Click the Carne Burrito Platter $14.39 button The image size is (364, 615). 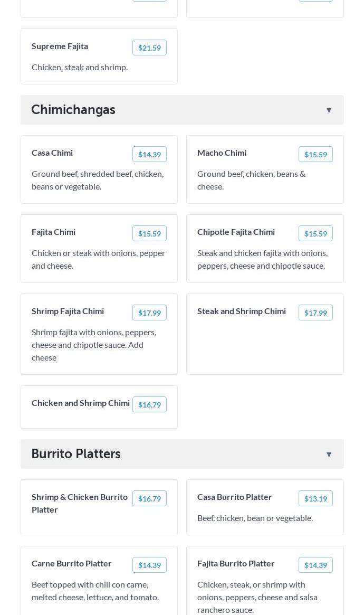coord(149,565)
